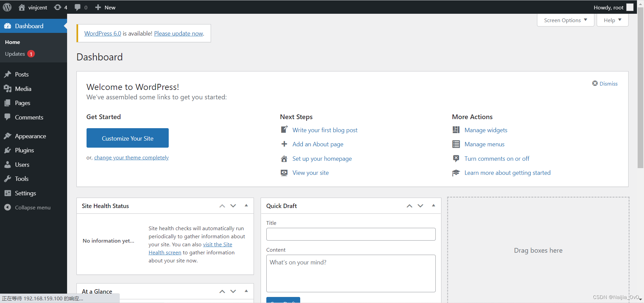The height and width of the screenshot is (303, 644).
Task: Click the page vertical scrollbar
Action: [640, 87]
